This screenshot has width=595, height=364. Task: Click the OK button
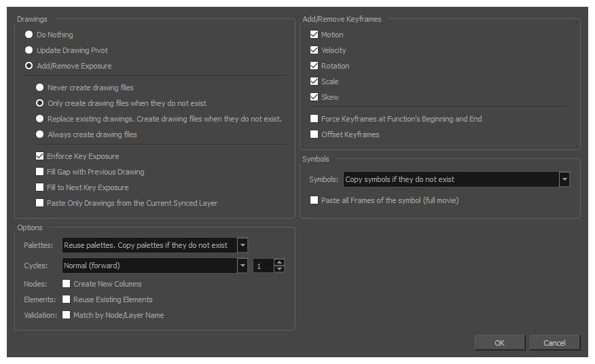click(499, 343)
